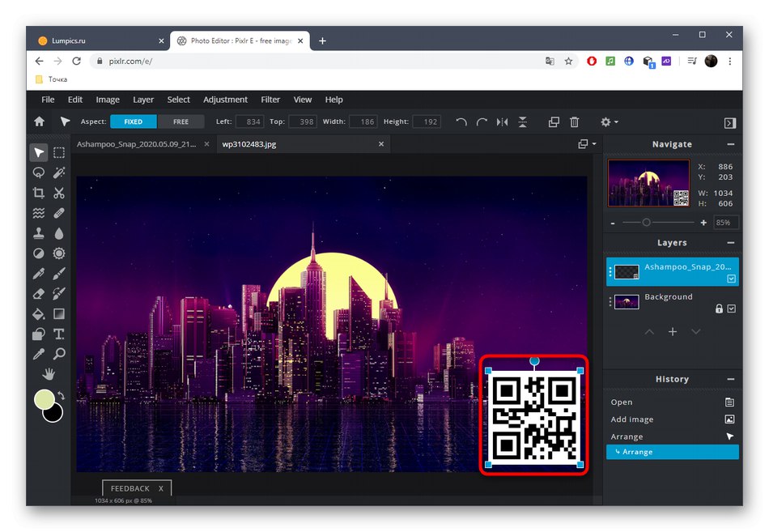Open the foreground color swatch
This screenshot has width=769, height=532.
43,398
